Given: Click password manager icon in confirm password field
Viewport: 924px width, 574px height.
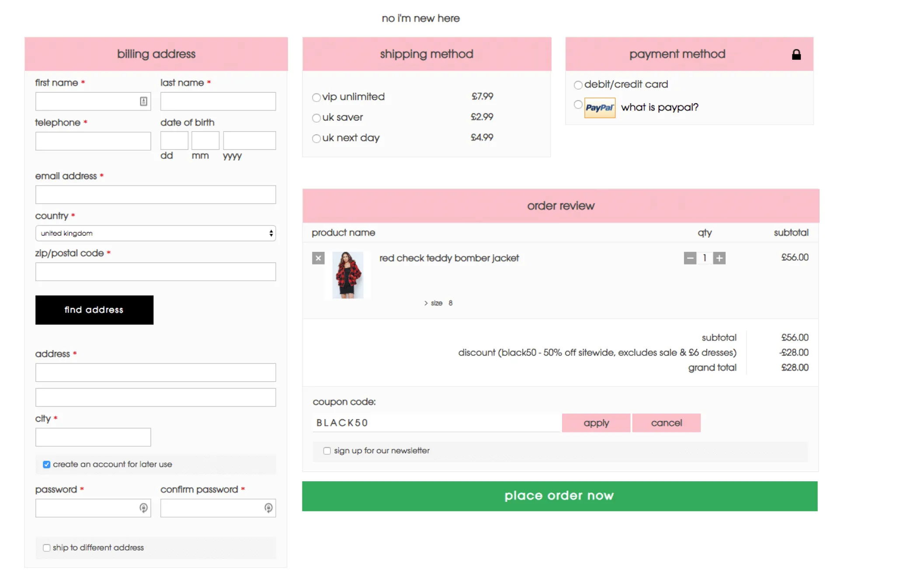Looking at the screenshot, I should coord(268,508).
